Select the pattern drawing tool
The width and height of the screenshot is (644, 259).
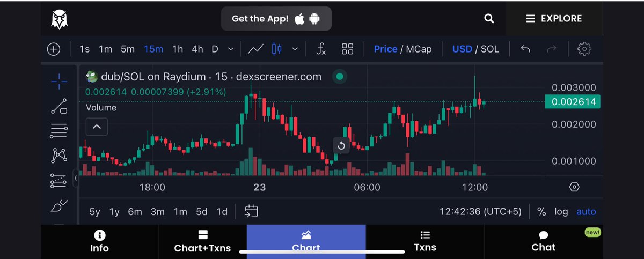[59, 156]
